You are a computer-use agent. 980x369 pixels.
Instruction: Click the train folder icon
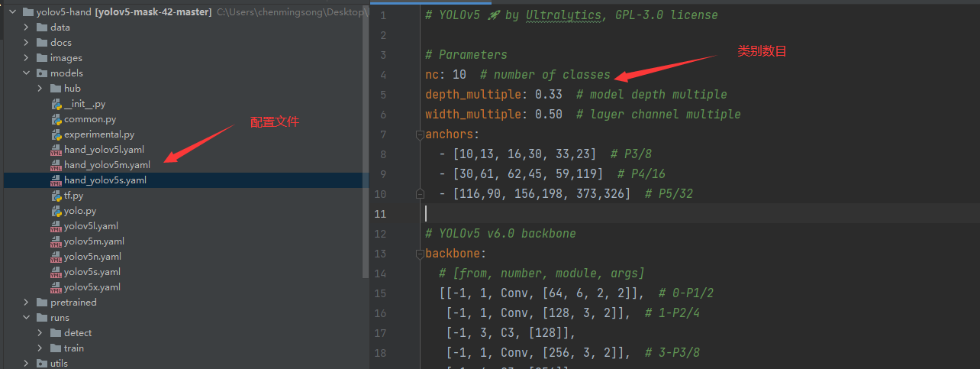click(x=56, y=348)
